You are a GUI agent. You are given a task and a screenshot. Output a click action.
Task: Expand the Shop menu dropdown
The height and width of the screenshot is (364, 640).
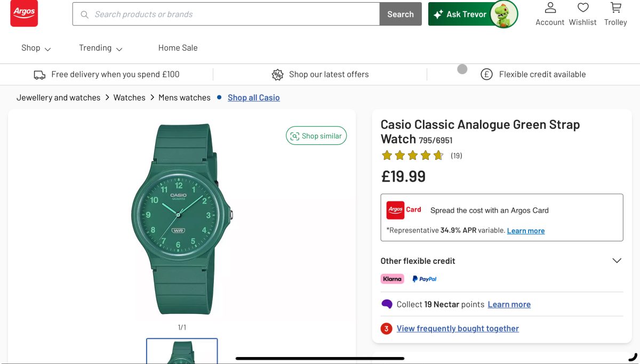(36, 48)
